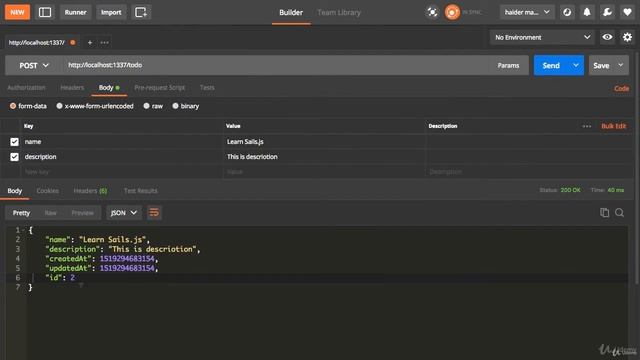
Task: Expand the Send button arrow options
Action: point(576,65)
